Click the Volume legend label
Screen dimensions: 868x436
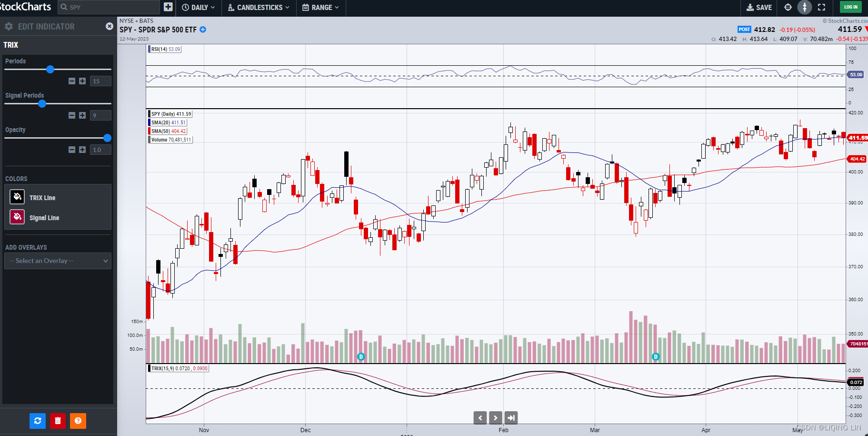tap(171, 140)
